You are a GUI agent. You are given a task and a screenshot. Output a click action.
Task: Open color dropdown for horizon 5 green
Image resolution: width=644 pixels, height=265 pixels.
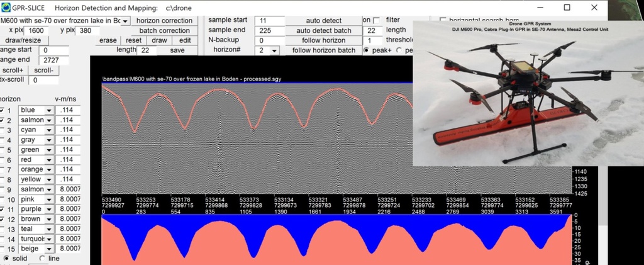click(49, 150)
